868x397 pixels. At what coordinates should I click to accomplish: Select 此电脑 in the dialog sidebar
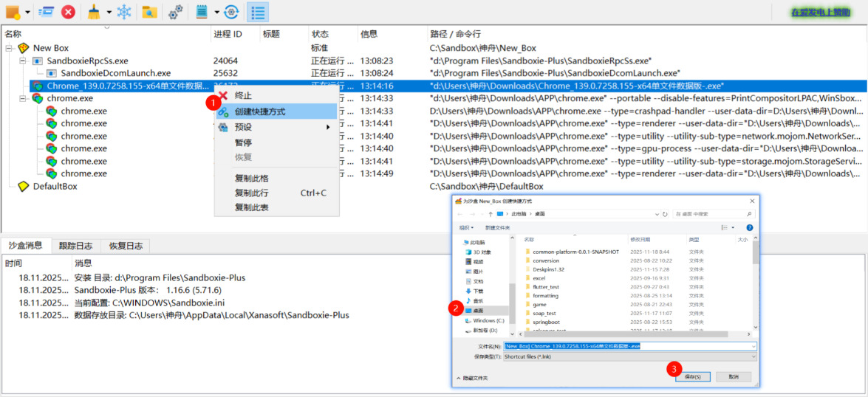(478, 242)
